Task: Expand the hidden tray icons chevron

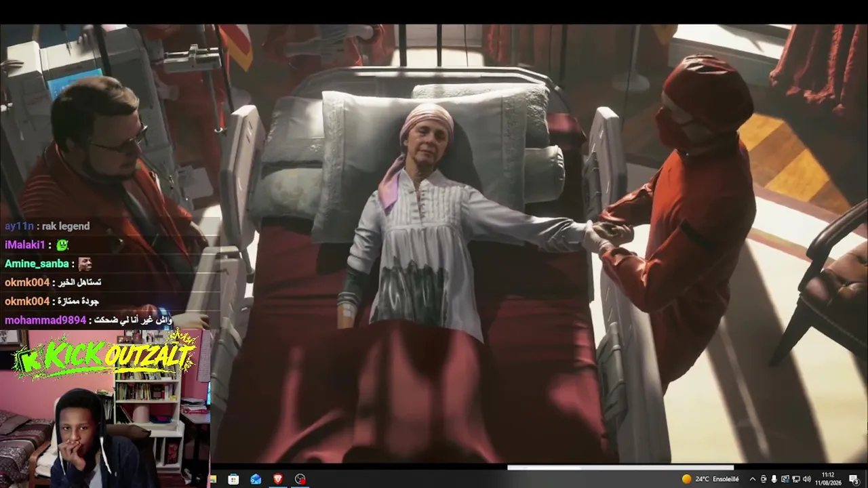Action: point(752,479)
